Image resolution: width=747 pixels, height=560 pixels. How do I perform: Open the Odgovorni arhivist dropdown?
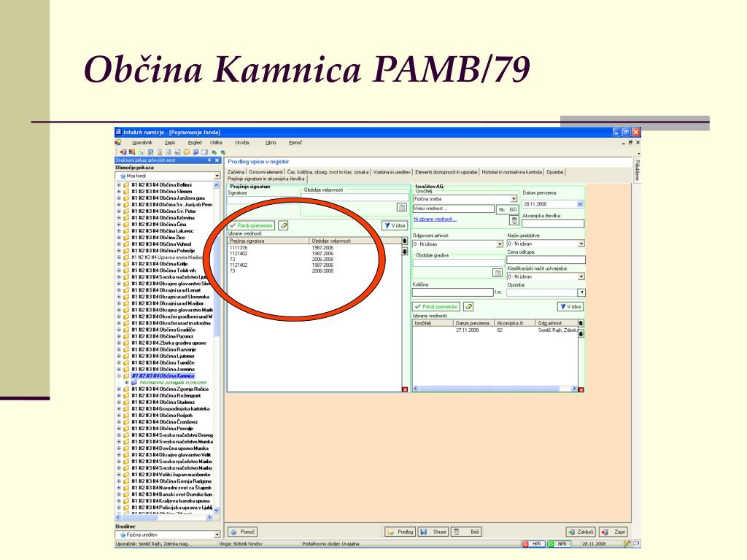coord(500,244)
